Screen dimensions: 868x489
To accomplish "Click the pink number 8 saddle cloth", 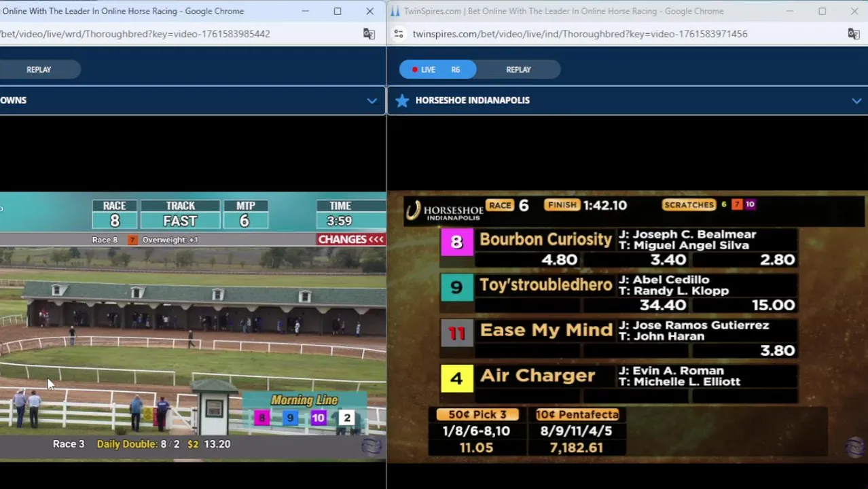I will [456, 242].
